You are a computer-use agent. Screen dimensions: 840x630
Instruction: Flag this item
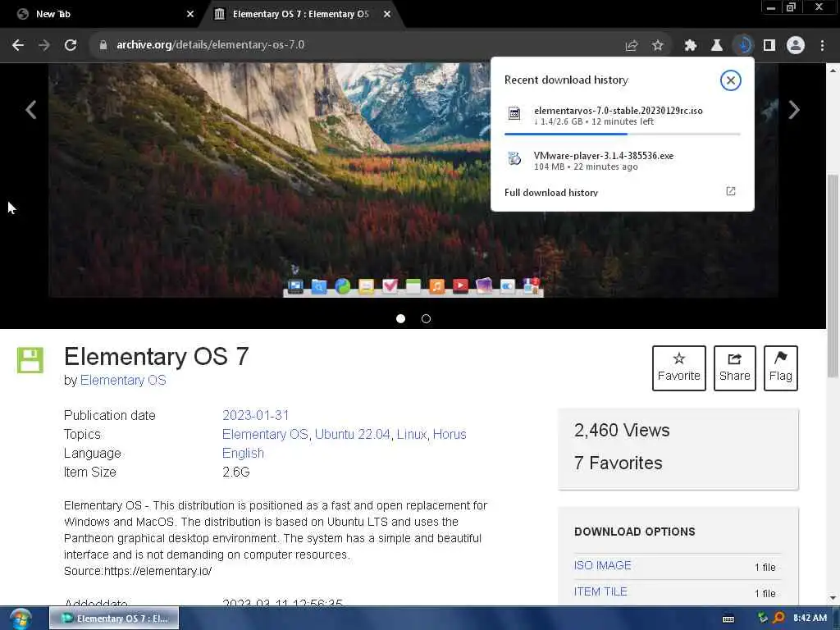pos(781,368)
